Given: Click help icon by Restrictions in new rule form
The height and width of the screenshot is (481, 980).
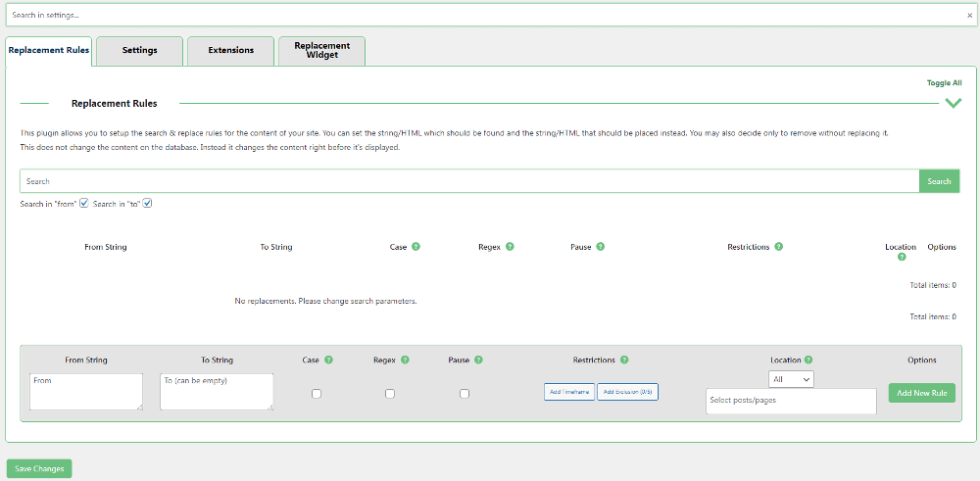Looking at the screenshot, I should pyautogui.click(x=624, y=360).
